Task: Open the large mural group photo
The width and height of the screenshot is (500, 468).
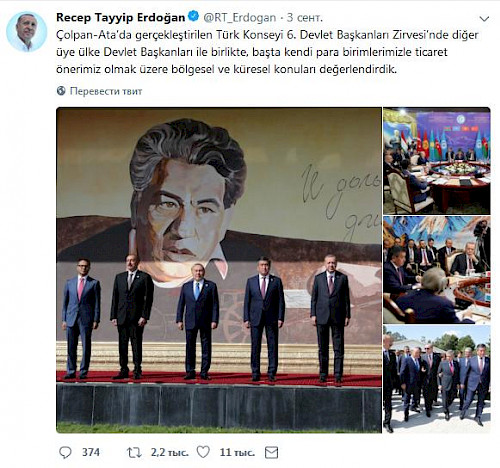Action: point(219,270)
